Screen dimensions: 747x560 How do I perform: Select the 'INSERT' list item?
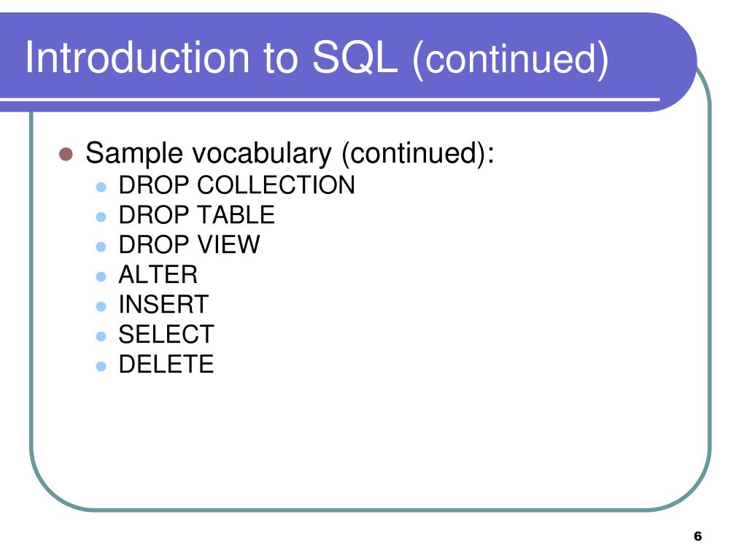pos(164,304)
